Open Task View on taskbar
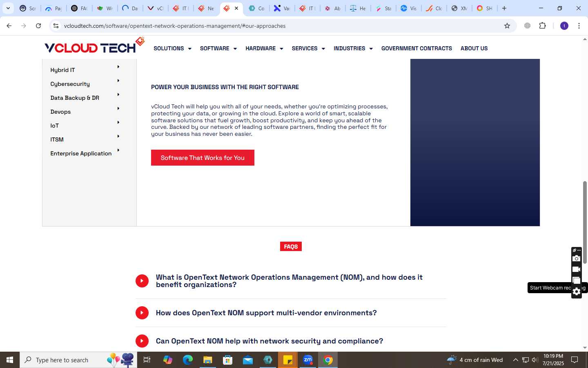 (x=147, y=360)
